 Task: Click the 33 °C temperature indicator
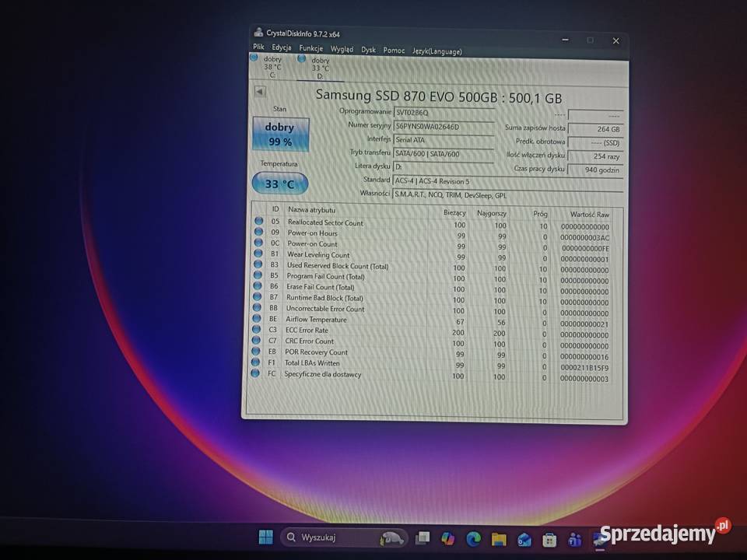tap(280, 184)
